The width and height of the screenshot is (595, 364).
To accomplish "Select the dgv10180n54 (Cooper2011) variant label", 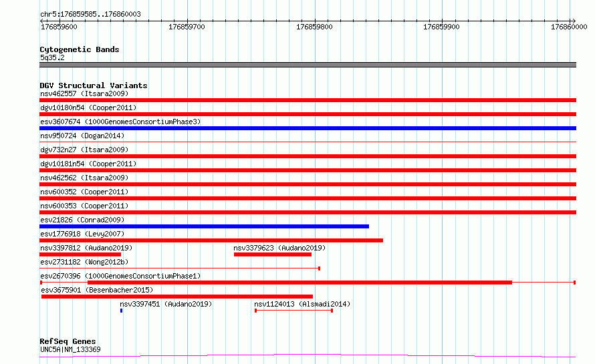I will (88, 108).
